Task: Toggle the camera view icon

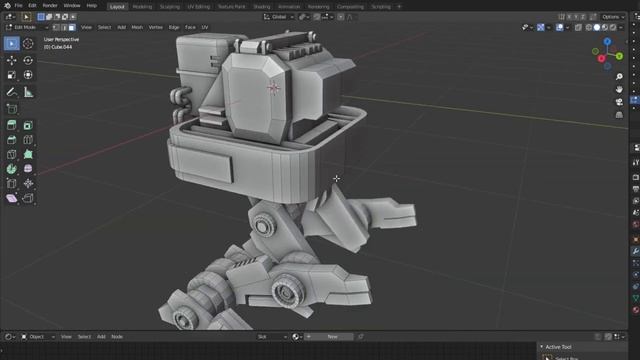Action: pyautogui.click(x=619, y=102)
